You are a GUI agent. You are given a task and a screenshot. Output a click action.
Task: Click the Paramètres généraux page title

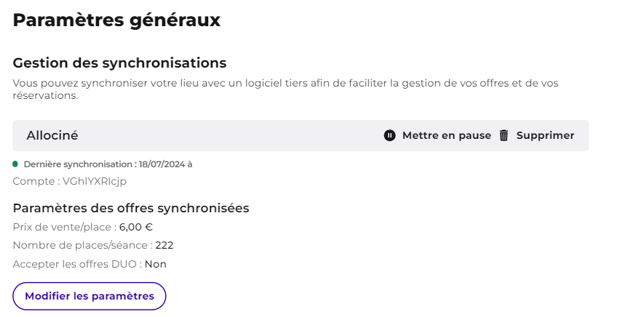click(116, 20)
